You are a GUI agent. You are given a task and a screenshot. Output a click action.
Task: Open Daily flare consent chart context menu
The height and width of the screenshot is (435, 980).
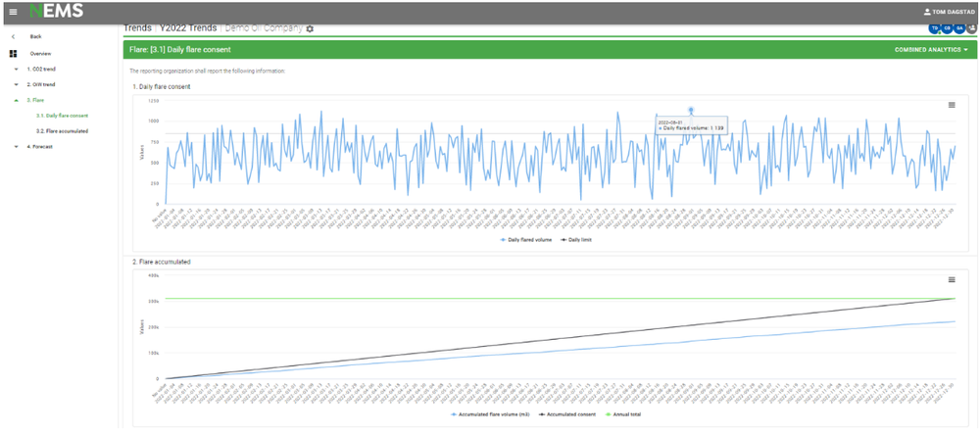[x=952, y=105]
